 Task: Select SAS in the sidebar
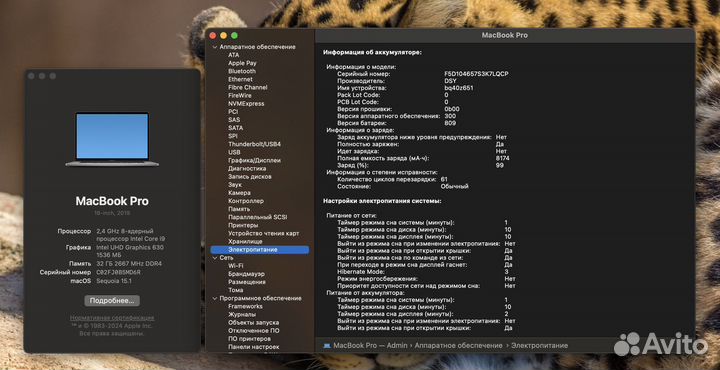234,120
